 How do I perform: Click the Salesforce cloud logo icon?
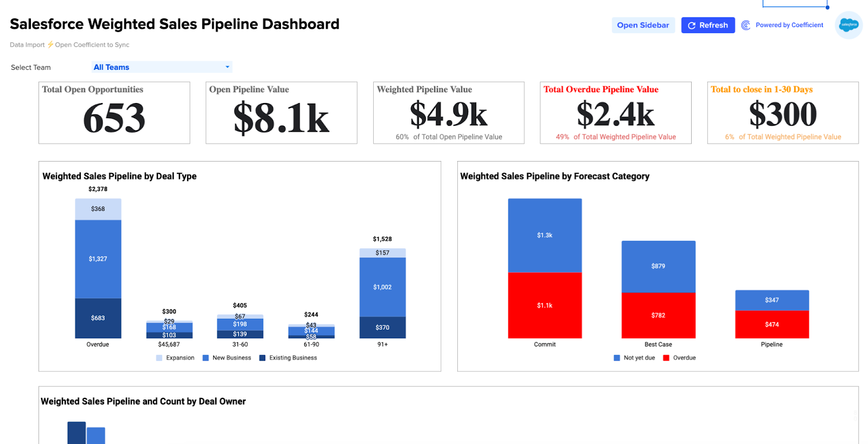click(848, 25)
